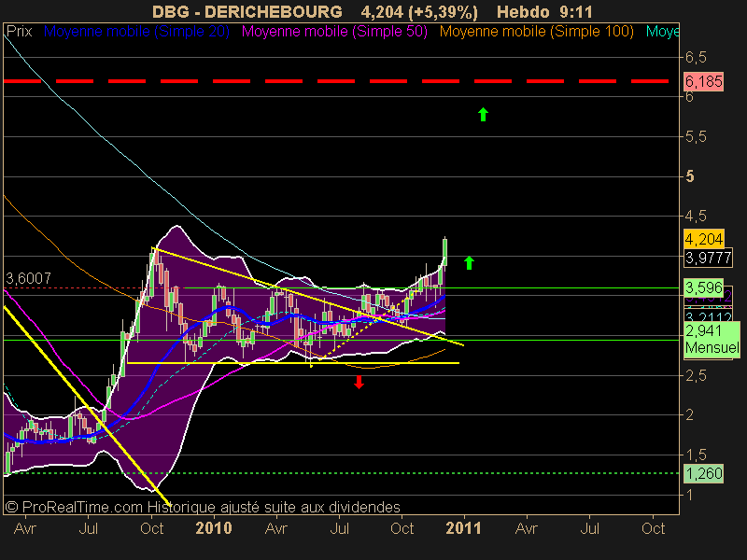
Task: Click the green 1,260 price tag
Action: tap(704, 473)
